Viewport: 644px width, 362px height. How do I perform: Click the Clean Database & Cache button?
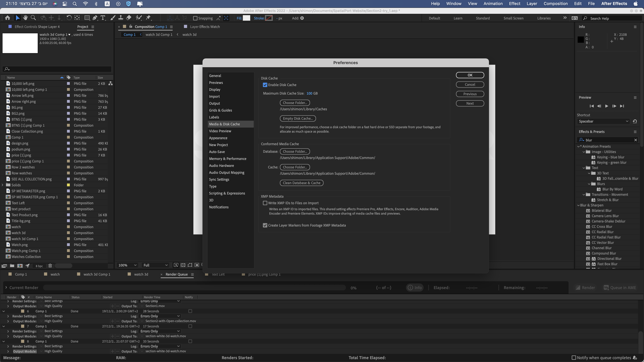[302, 183]
